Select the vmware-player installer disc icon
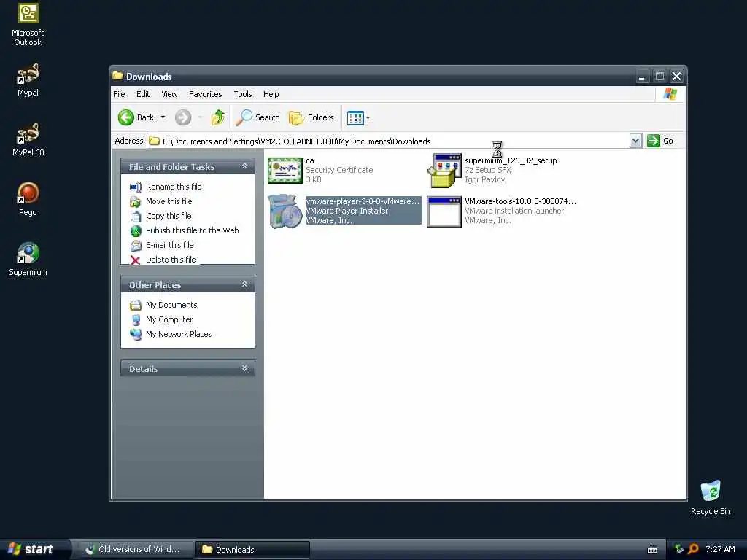The image size is (747, 560). coord(285,211)
